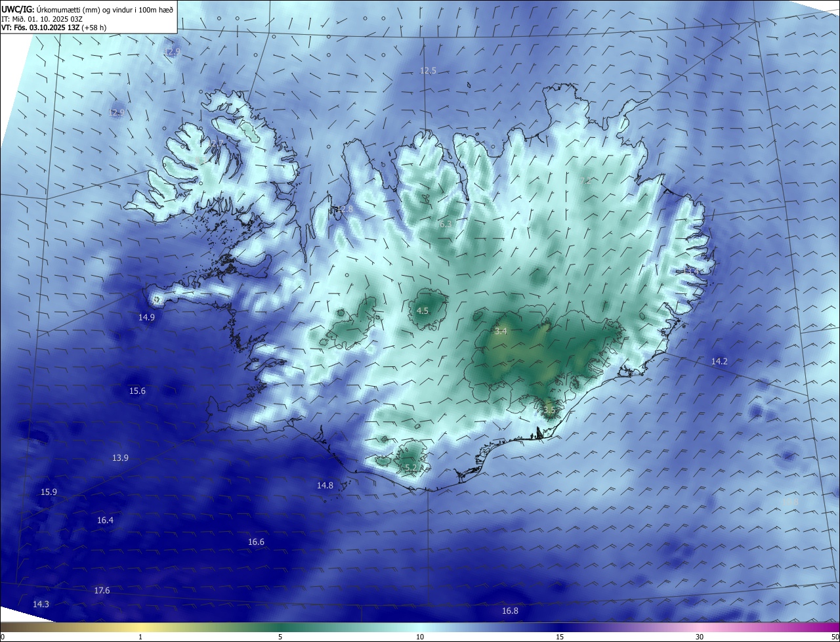Click the 6.3 value in northern Iceland
Viewport: 840px width, 642px height.
coord(446,225)
